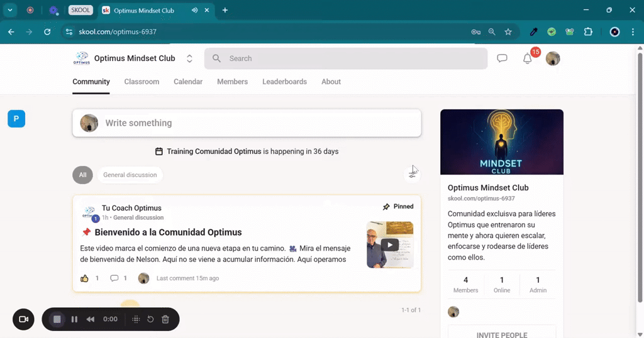Open the password key icon
Viewport: 644px width, 338px height.
coord(475,31)
